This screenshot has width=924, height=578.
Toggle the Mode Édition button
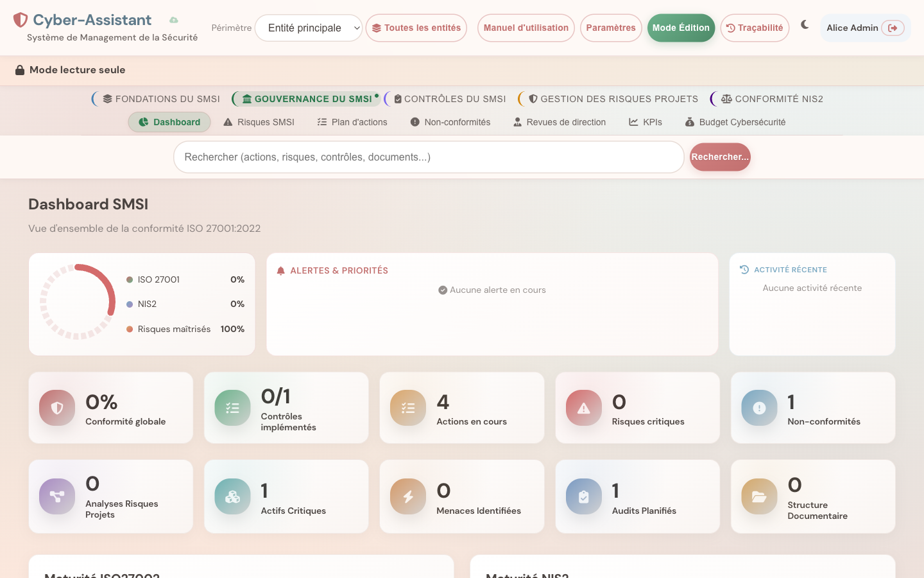[681, 28]
